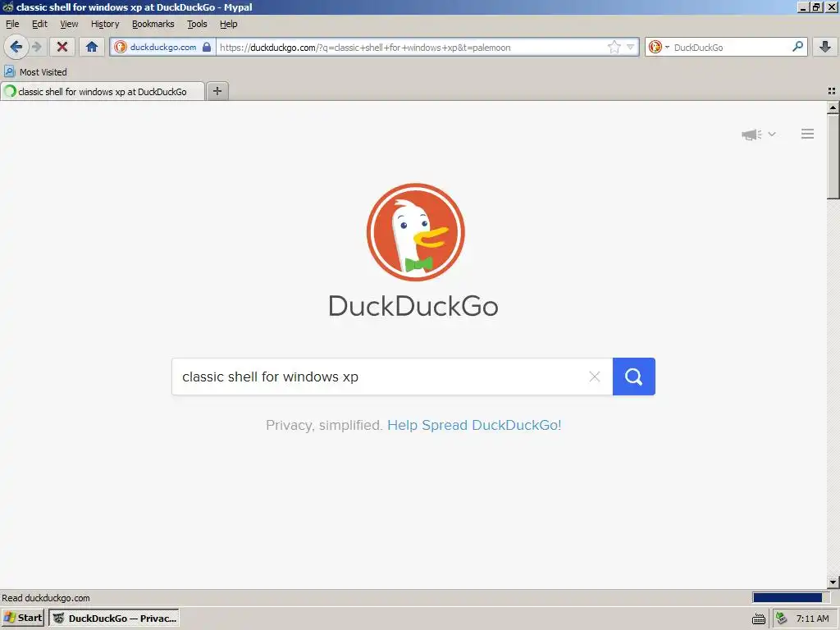Open the Edit menu
The image size is (840, 630).
39,24
